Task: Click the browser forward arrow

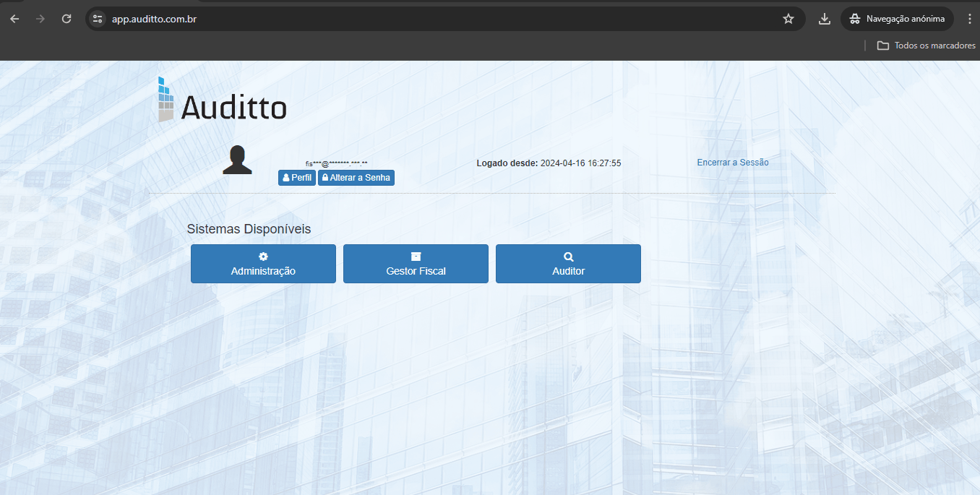Action: pos(40,19)
